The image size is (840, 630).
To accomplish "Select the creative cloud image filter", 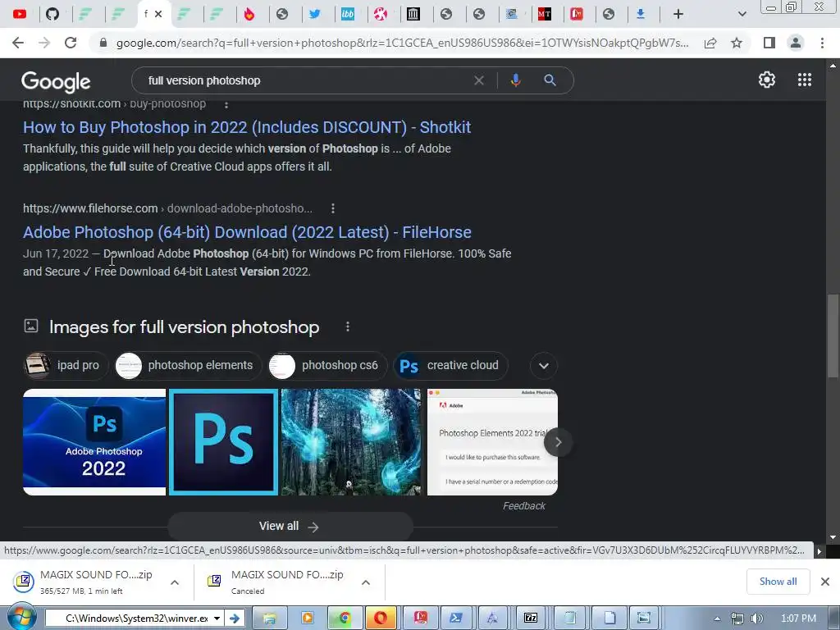I will point(450,365).
